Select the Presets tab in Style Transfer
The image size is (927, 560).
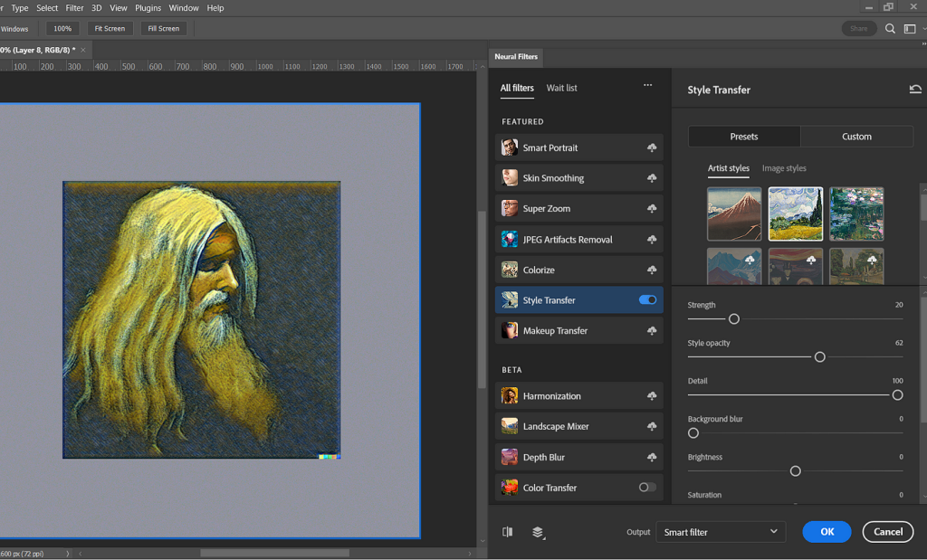[744, 137]
